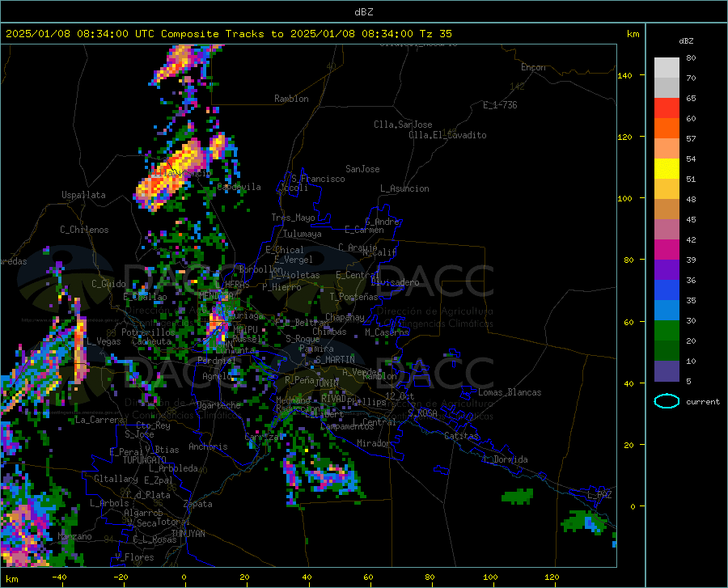Click the Ugarteche label
Image resolution: width=728 pixels, height=588 pixels.
point(218,405)
